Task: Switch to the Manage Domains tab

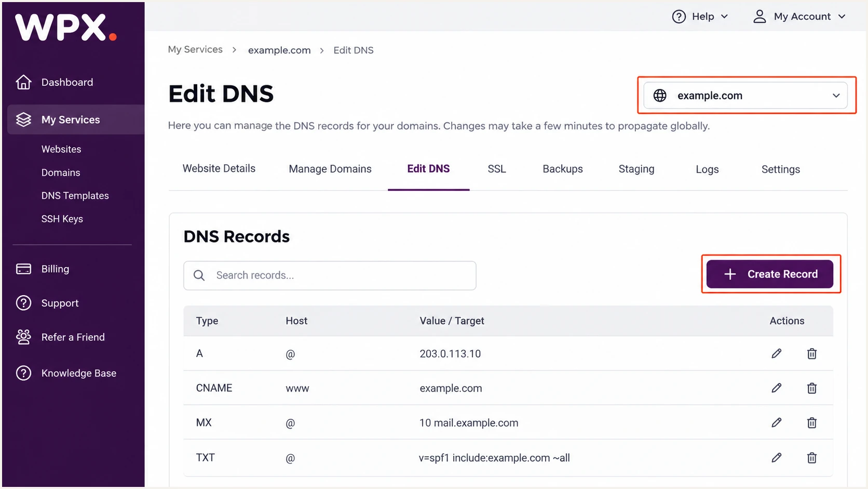Action: (330, 169)
